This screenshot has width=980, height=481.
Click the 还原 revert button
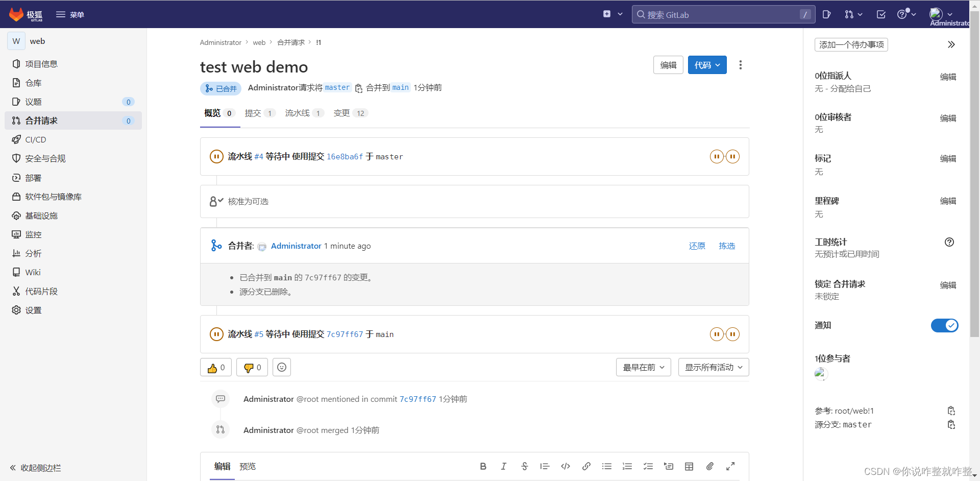click(697, 246)
